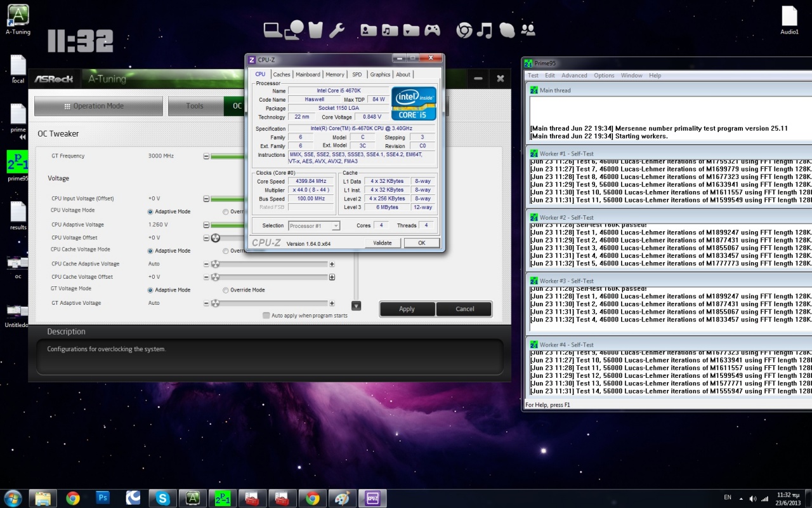Select the results file on desktop
This screenshot has width=812, height=508.
point(18,216)
